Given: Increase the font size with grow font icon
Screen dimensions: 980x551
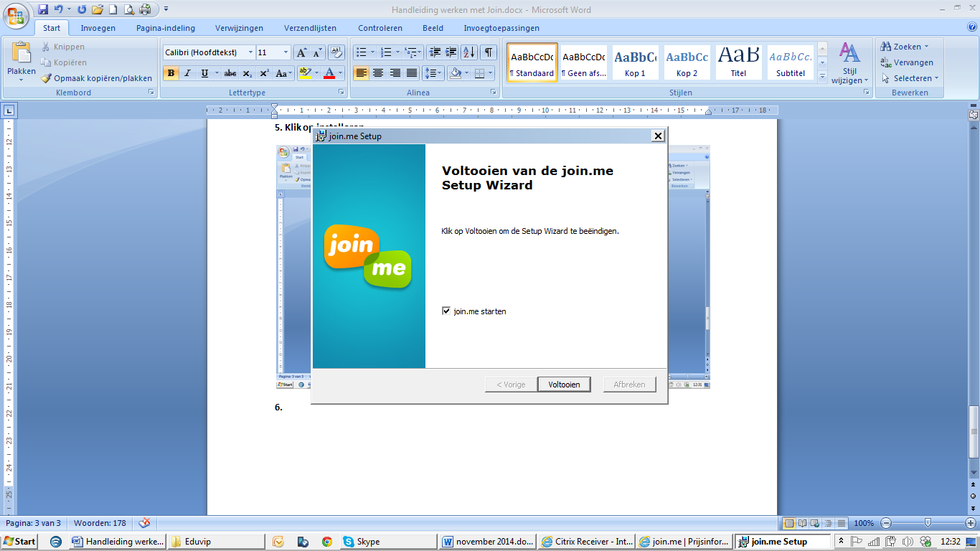Looking at the screenshot, I should [302, 52].
